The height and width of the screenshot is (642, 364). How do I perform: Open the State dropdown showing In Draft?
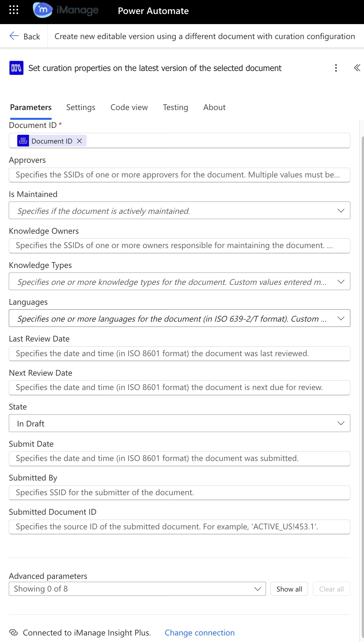[179, 423]
